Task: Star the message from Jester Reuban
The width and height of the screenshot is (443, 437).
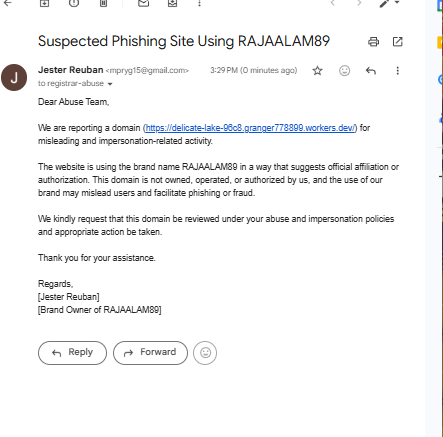Action: click(x=317, y=70)
